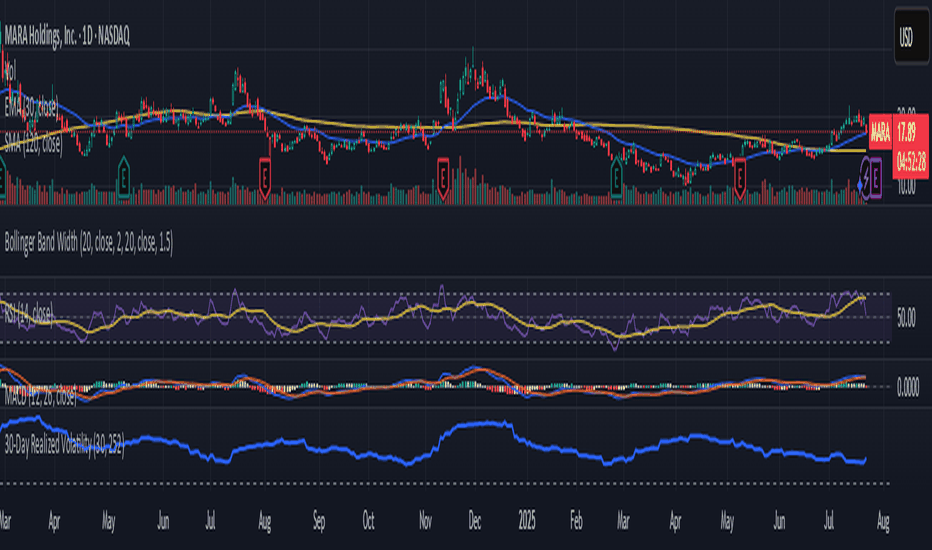Open the red earnings marker near May 2025
Viewport: 932px width, 550px height.
[739, 178]
